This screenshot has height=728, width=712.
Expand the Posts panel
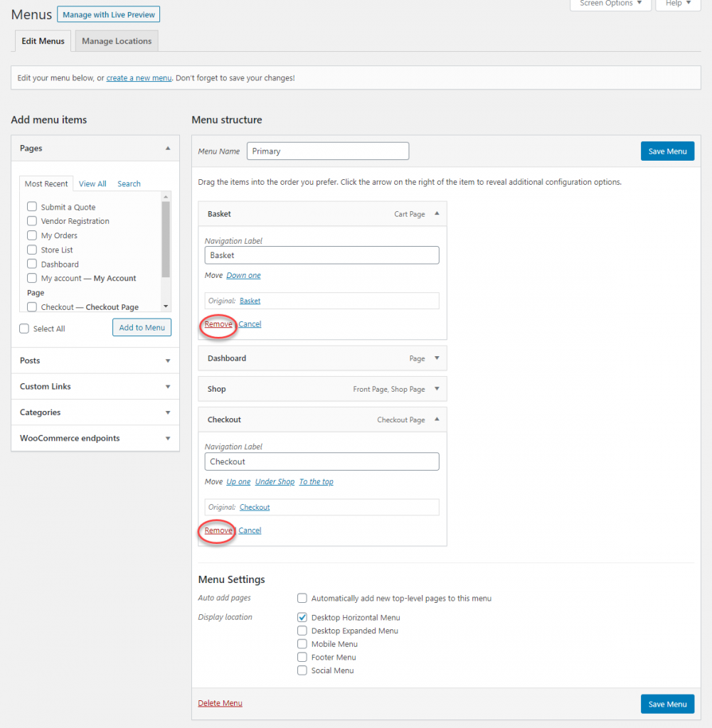[x=168, y=361]
